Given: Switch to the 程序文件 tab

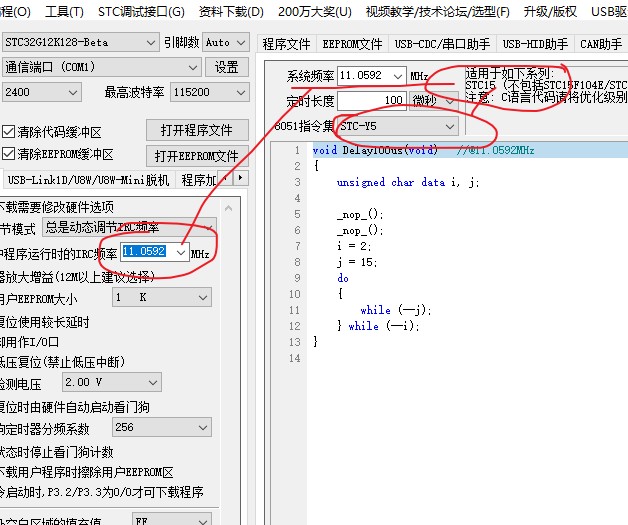Looking at the screenshot, I should click(x=286, y=44).
